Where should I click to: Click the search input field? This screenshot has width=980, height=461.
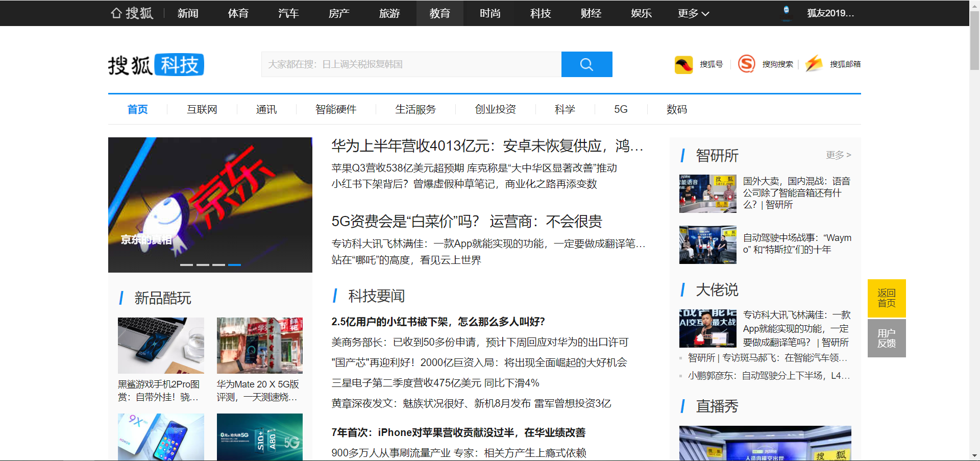408,64
